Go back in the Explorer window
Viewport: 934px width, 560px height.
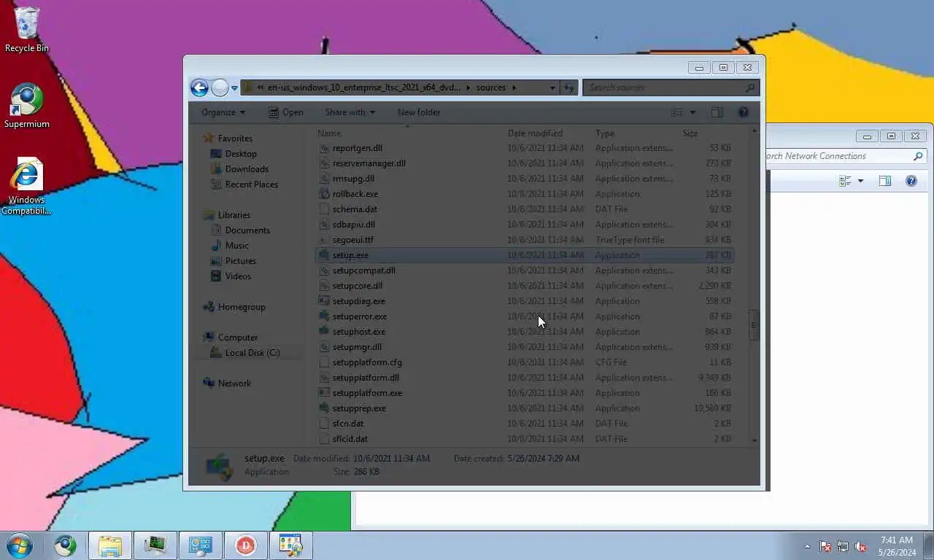[199, 88]
